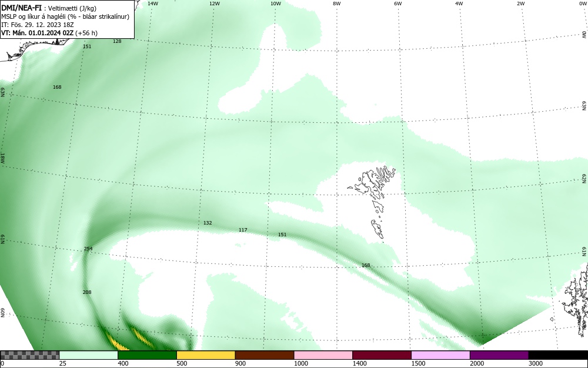Click the '0W' longitude label
This screenshot has width=588, height=368.
pos(582,4)
